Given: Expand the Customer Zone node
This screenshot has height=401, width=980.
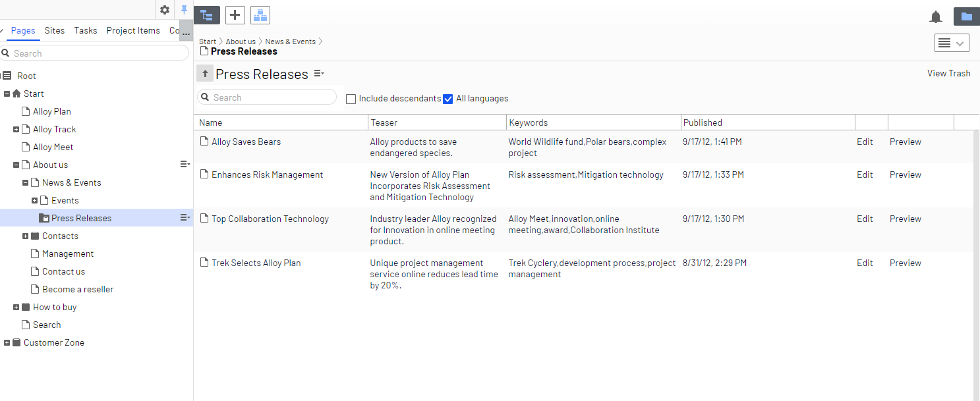Looking at the screenshot, I should pos(7,342).
